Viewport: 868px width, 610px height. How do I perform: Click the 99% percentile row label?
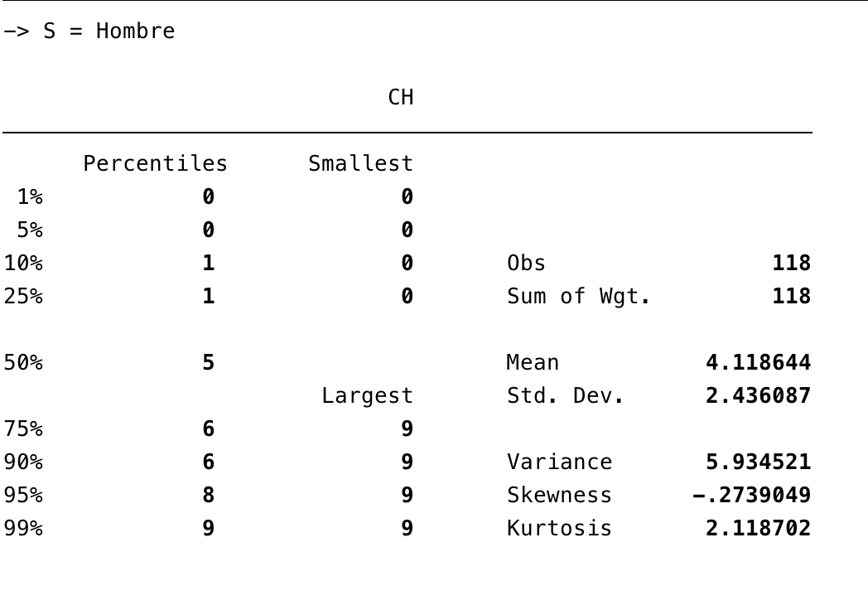[x=23, y=529]
